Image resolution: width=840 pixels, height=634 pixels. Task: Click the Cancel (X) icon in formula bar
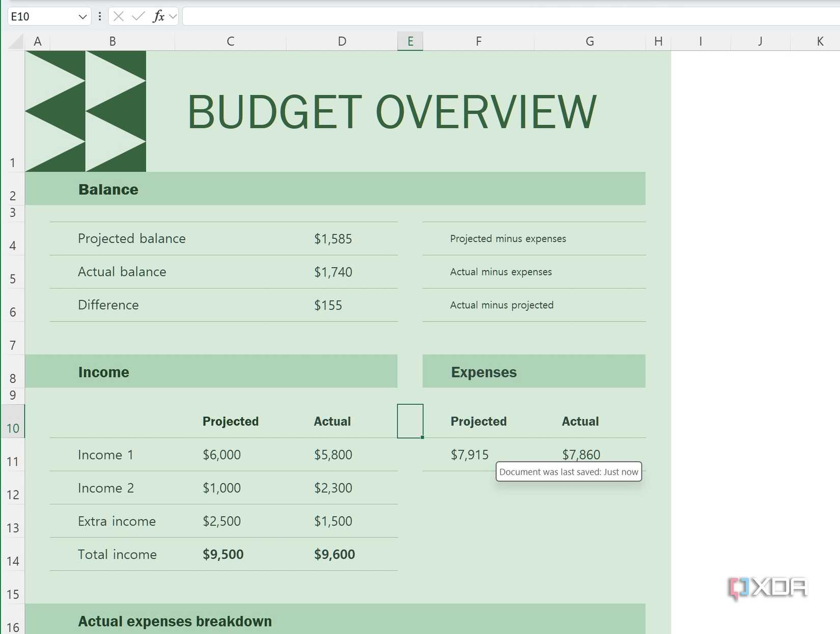coord(119,16)
